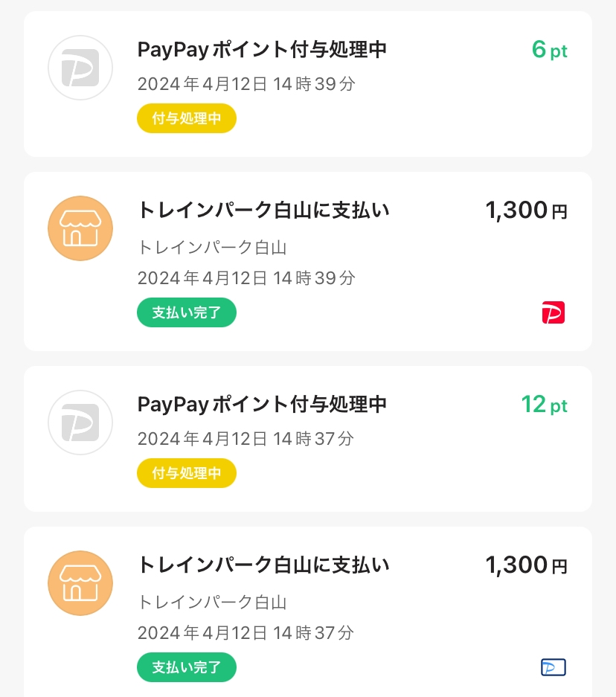Tap the grey PayPay icon beside 6 pt
The image size is (616, 697).
click(x=80, y=68)
